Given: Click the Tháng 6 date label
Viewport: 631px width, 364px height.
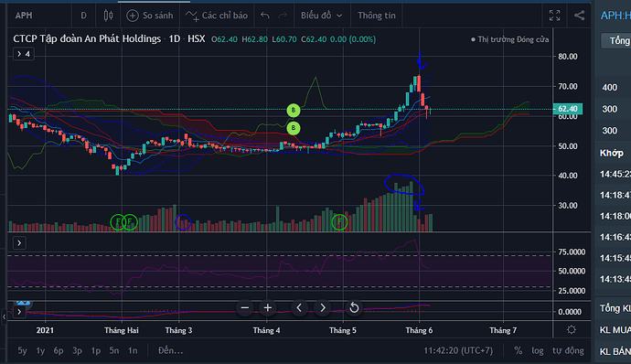Looking at the screenshot, I should point(419,330).
